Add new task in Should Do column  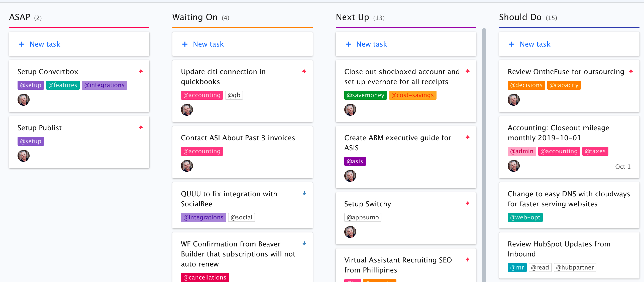pos(535,44)
